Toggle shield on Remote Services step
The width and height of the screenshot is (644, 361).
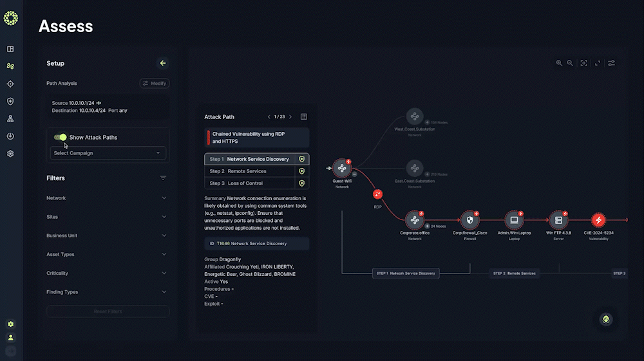tap(301, 171)
